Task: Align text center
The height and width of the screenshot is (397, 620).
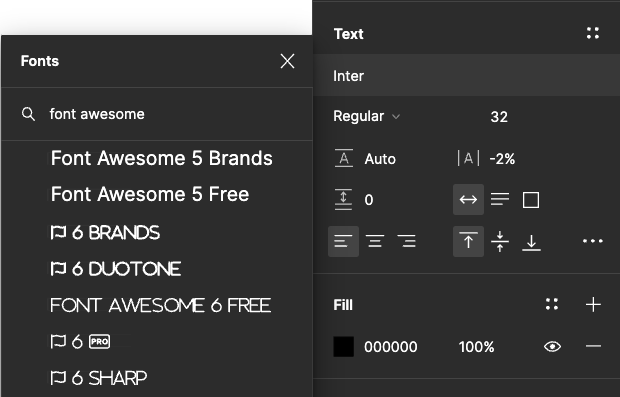Action: click(x=375, y=241)
